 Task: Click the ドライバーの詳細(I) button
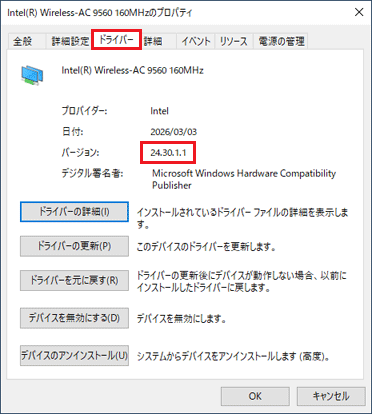click(74, 212)
